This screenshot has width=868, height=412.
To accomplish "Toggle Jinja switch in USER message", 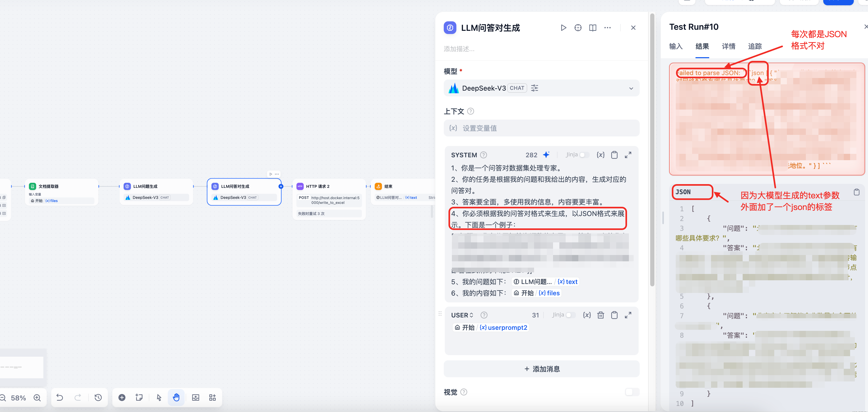I will [570, 315].
